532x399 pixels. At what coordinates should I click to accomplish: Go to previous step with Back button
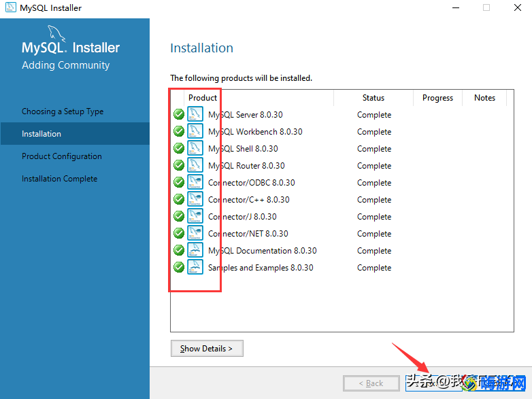coord(371,383)
